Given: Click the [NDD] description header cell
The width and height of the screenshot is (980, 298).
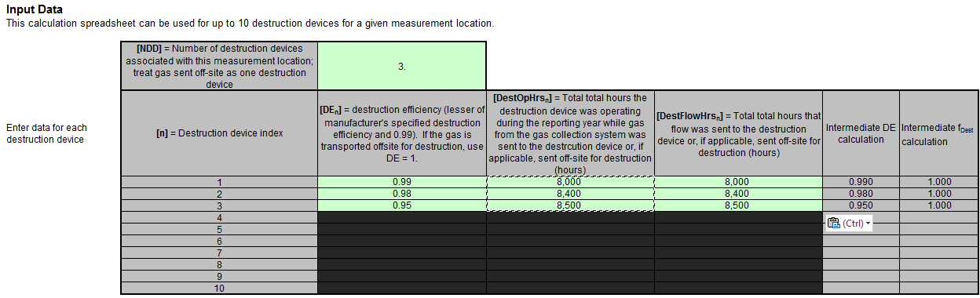Looking at the screenshot, I should [219, 67].
